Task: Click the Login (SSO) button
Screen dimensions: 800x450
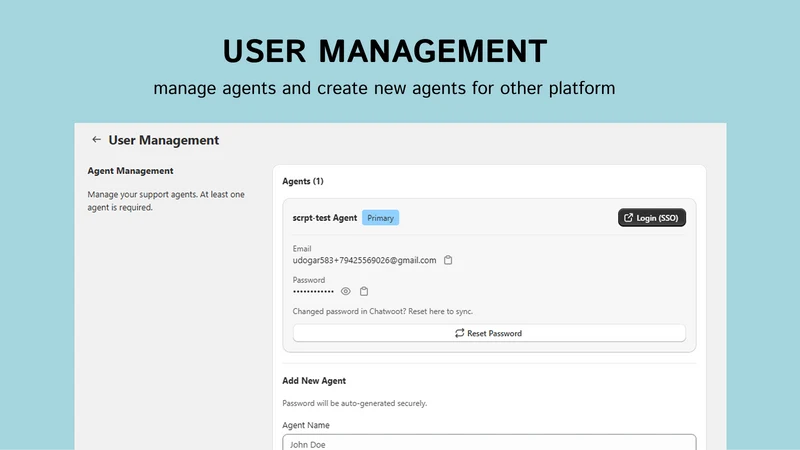Action: [652, 218]
